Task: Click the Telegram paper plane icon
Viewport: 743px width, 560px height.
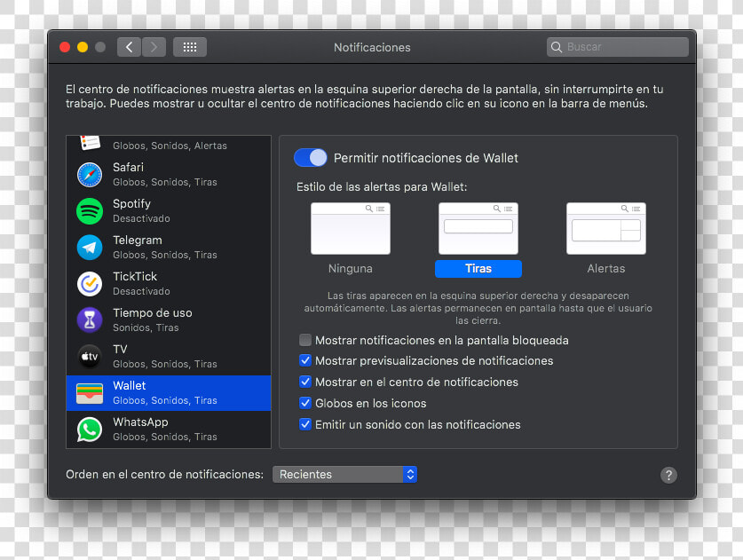Action: [x=90, y=248]
